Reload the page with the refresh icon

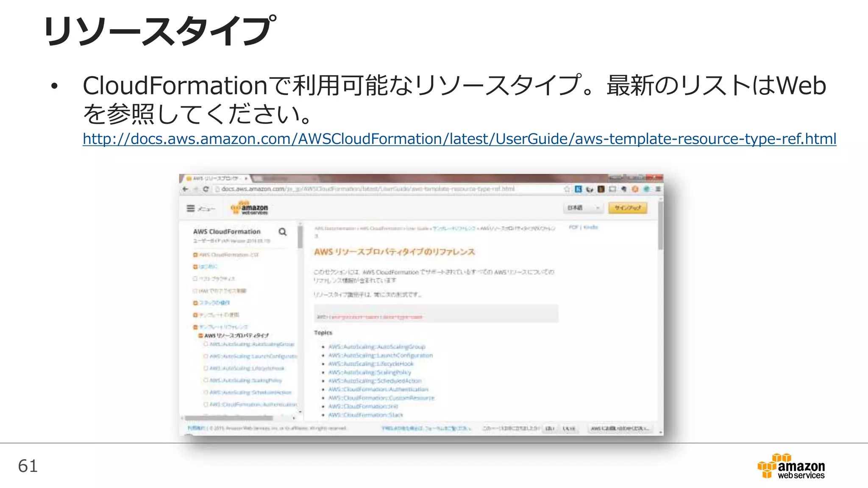tap(206, 189)
